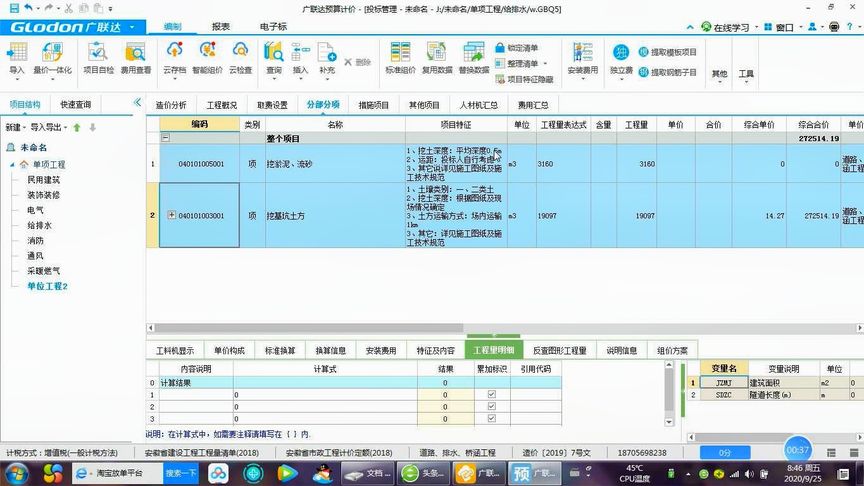Screen dimensions: 864x486
Task: Click the 删除 delete button
Action: coord(358,62)
